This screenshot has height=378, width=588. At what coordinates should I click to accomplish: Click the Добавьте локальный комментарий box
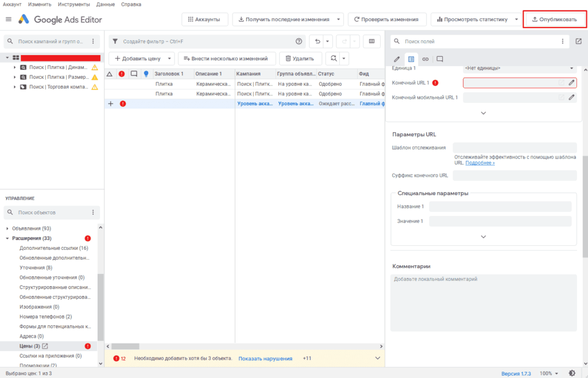click(x=483, y=303)
